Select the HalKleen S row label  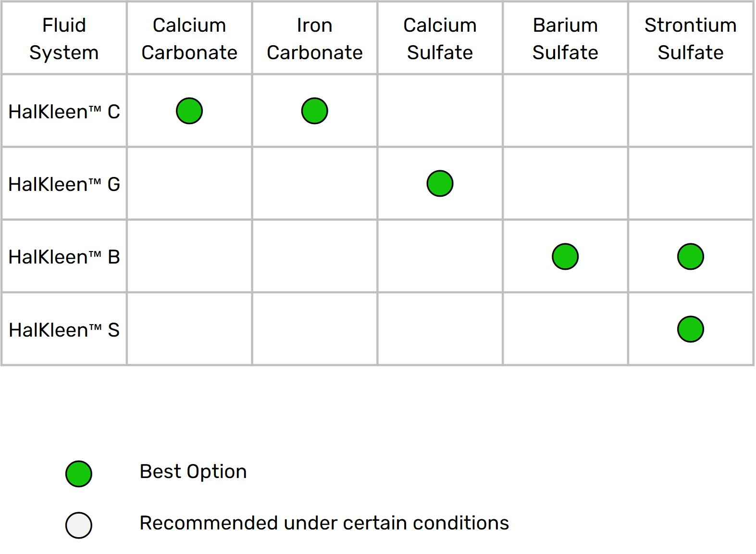click(64, 330)
